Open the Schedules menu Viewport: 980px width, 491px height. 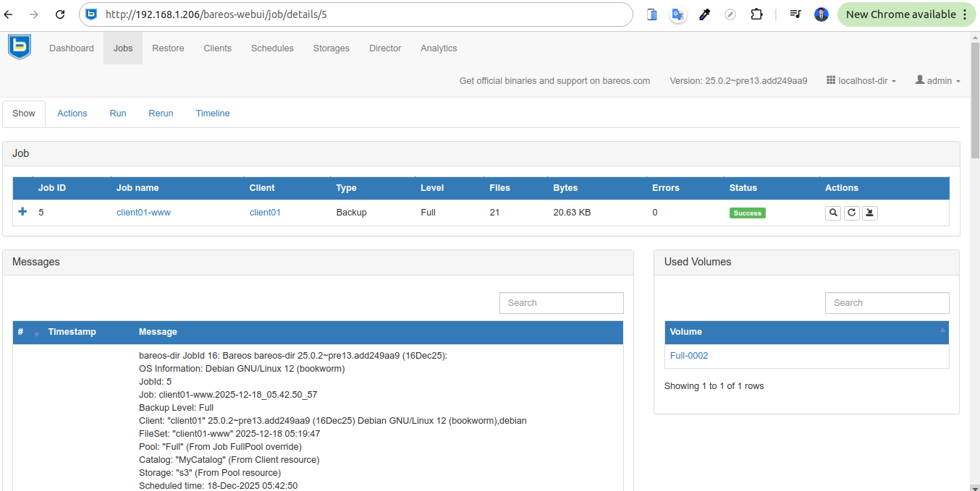[272, 48]
